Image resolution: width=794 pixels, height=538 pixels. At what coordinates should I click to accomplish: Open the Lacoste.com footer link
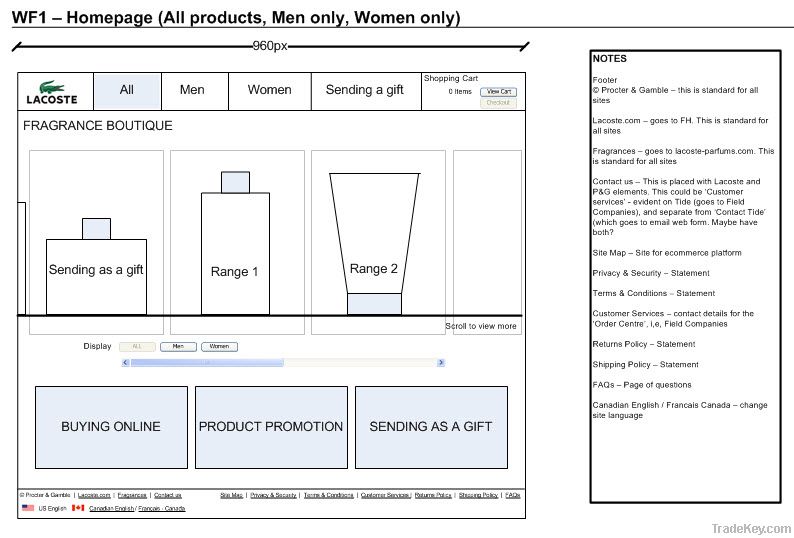coord(94,495)
